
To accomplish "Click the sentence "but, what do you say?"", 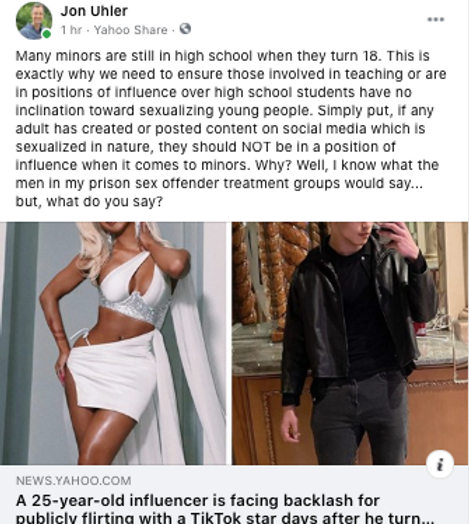I will [x=89, y=202].
